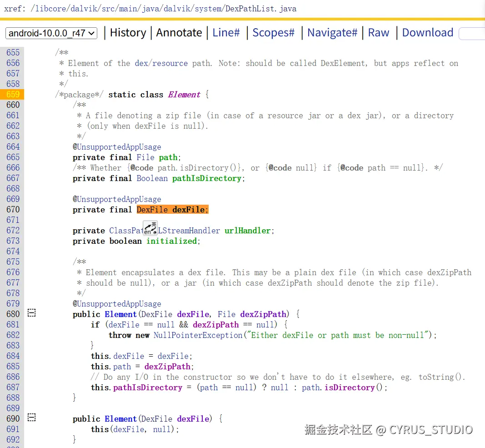Screen dimensions: 485x448
Task: Click the File type on line 665
Action: 145,157
